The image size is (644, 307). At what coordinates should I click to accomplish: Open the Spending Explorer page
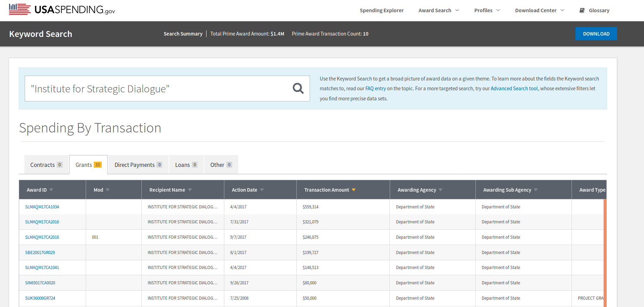coord(381,10)
